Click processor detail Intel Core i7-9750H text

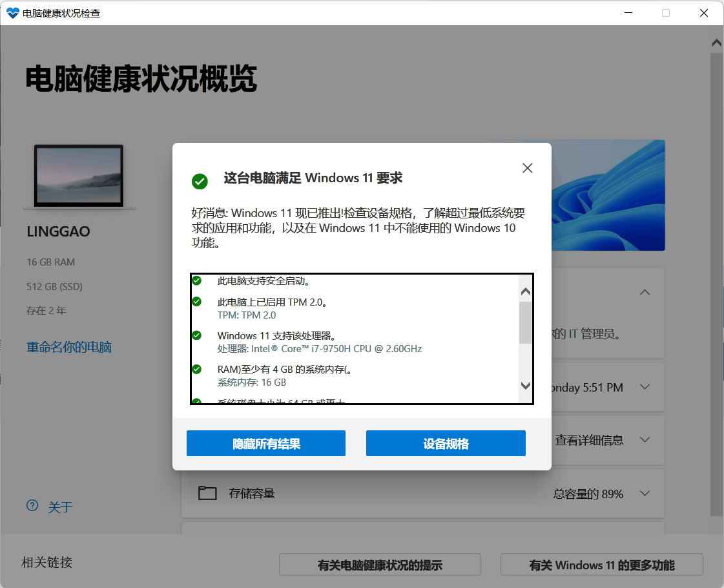[320, 349]
